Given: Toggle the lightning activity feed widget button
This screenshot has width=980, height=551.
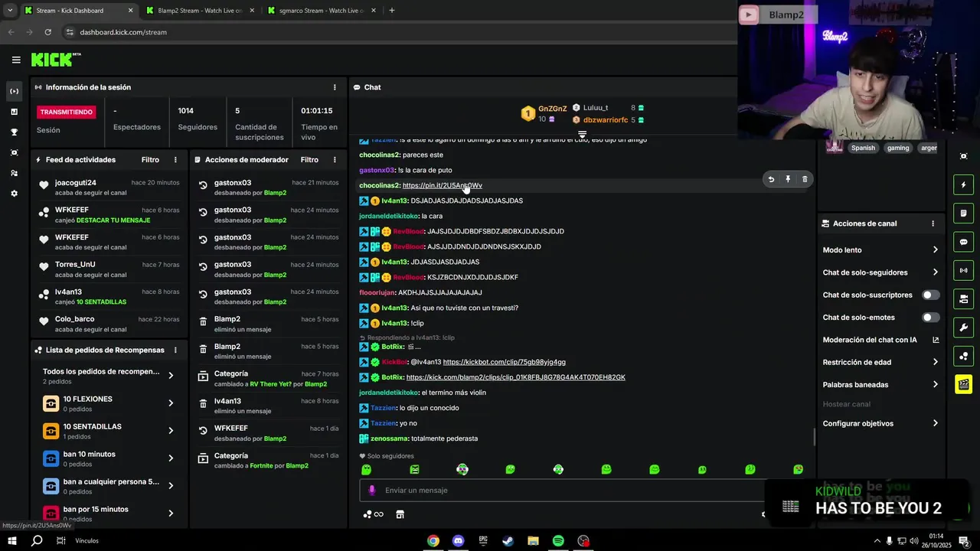Looking at the screenshot, I should coord(964,184).
